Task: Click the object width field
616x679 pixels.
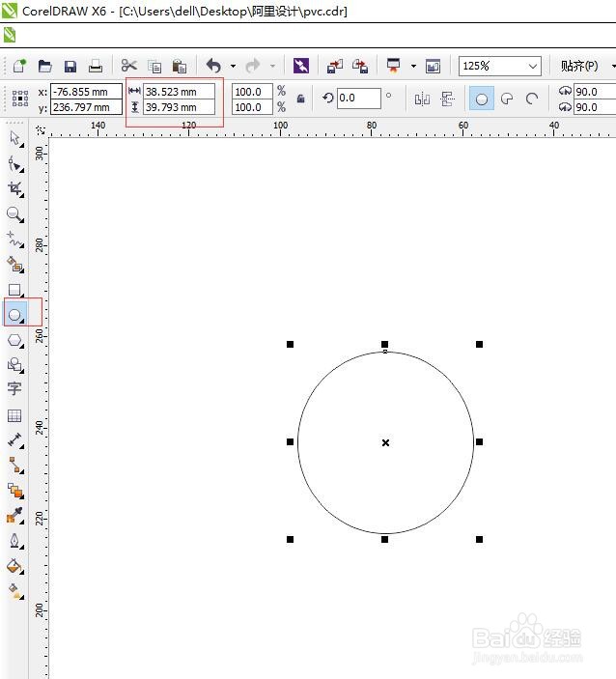Action: [179, 92]
